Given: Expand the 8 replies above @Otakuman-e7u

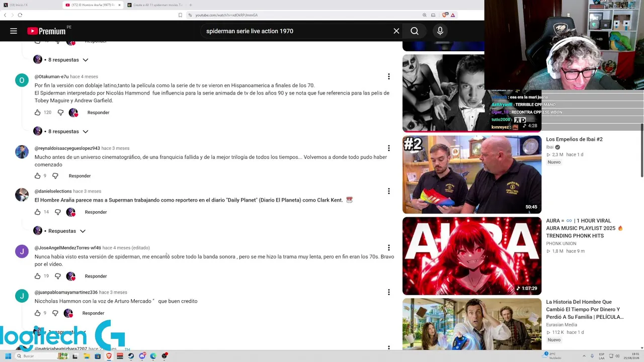Looking at the screenshot, I should [x=61, y=60].
